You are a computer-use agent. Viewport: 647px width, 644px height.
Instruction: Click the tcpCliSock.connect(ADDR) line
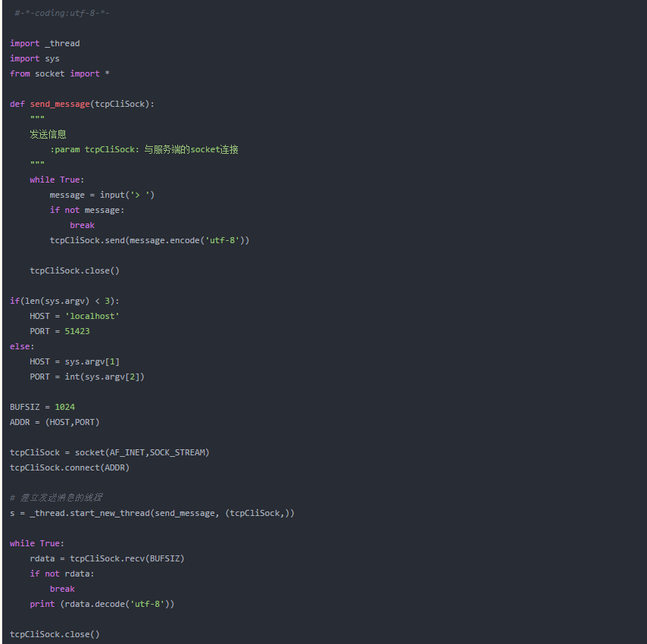[x=70, y=467]
